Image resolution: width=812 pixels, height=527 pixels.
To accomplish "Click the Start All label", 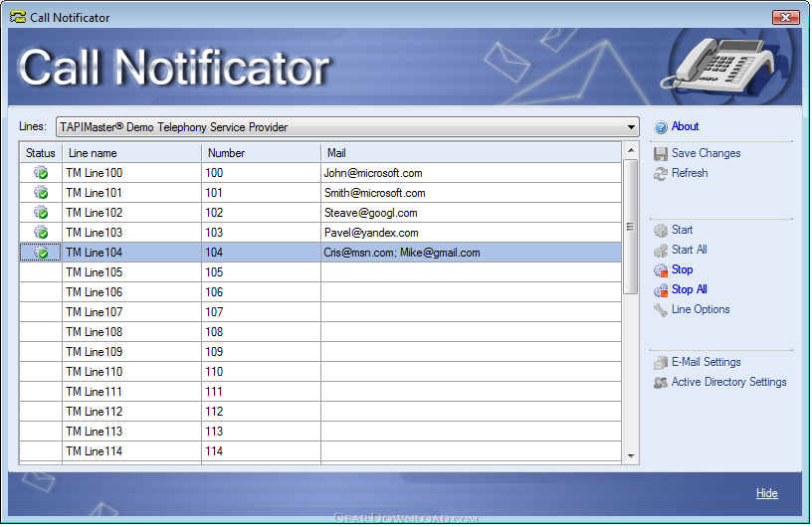I will point(690,250).
